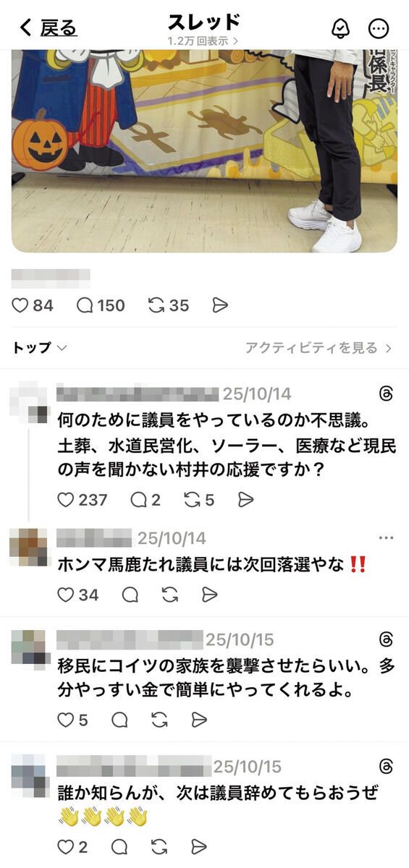Like the main post with 84 likes
This screenshot has height=868, width=409.
tap(33, 306)
